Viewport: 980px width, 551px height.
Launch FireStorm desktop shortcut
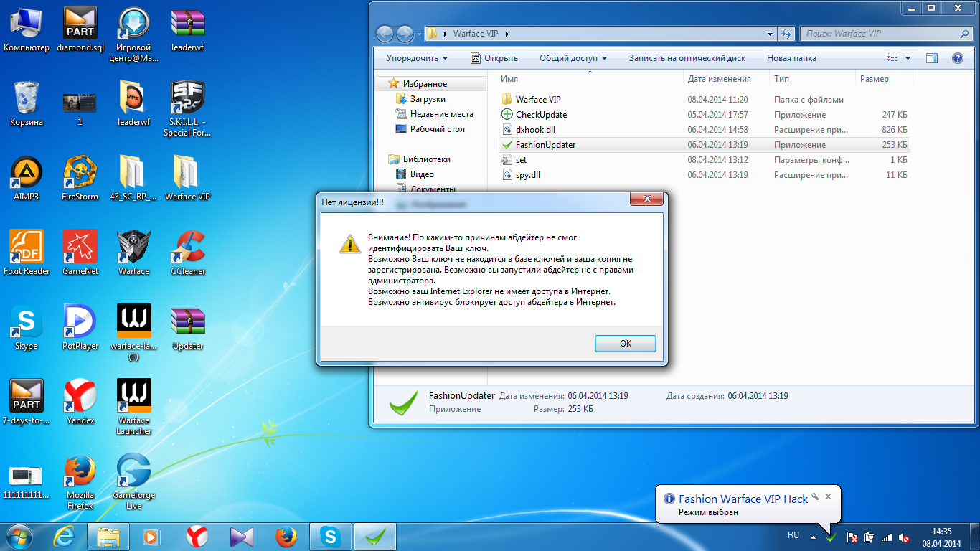click(80, 179)
